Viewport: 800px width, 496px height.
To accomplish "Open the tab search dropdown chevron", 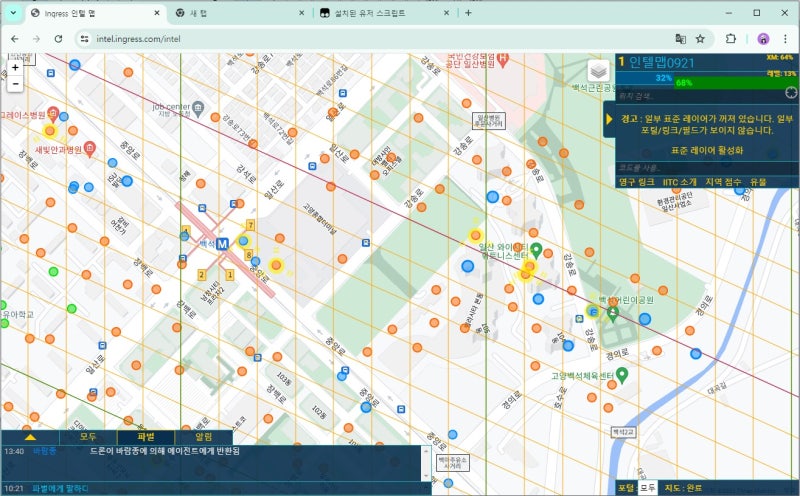I will [13, 13].
